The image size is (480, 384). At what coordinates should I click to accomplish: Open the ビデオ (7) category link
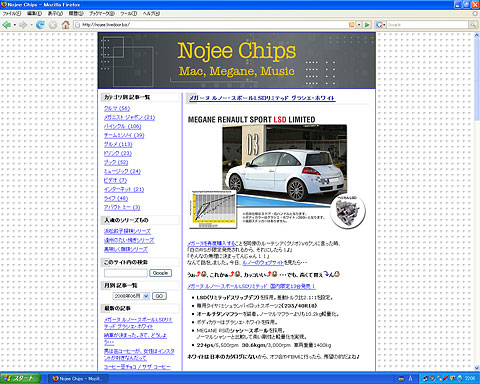pyautogui.click(x=115, y=180)
